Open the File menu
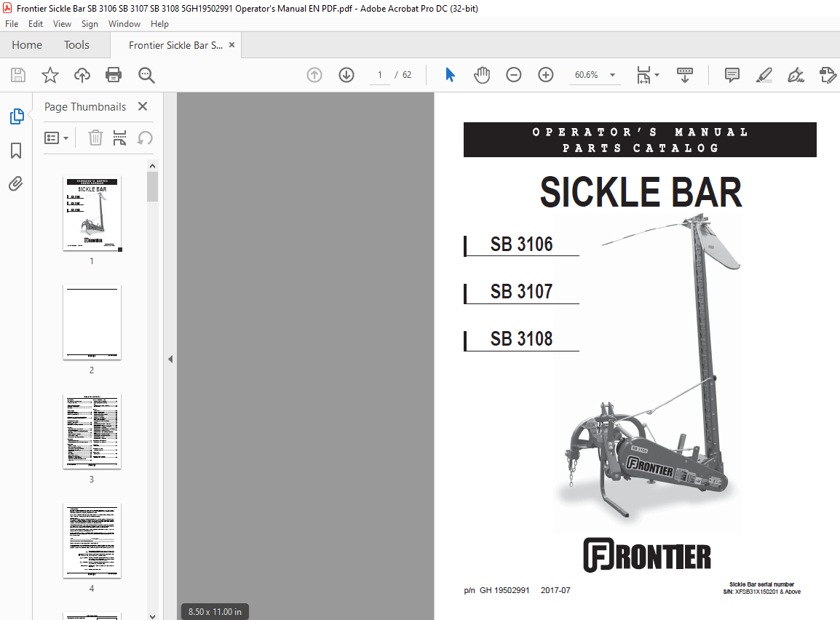 coord(12,24)
